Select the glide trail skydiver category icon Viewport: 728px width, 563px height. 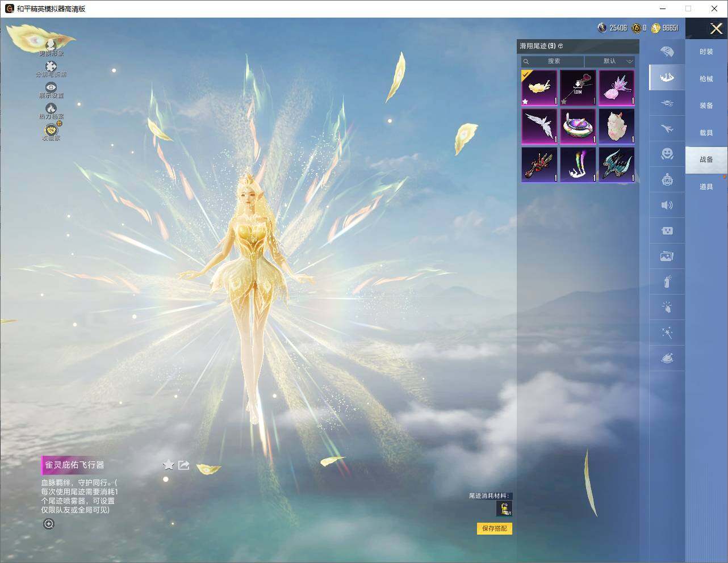click(667, 77)
